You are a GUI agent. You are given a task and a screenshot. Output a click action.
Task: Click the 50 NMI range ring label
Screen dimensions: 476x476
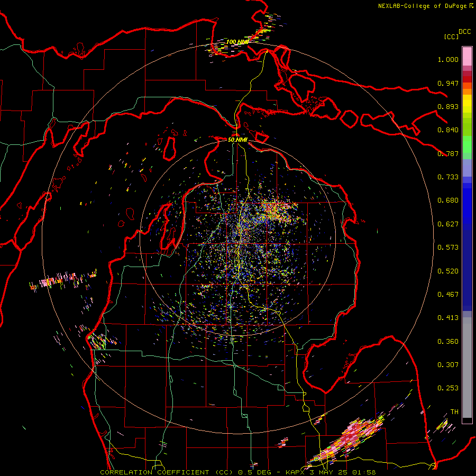pos(237,140)
